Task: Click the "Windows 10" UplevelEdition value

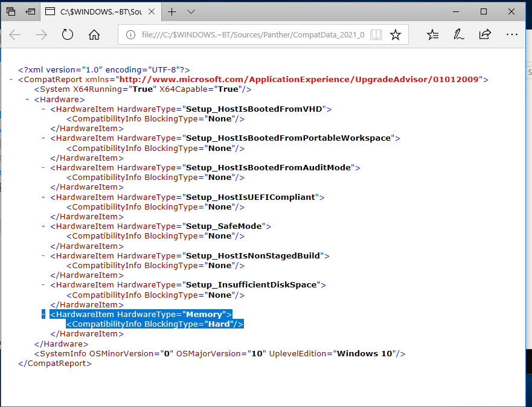Action: [364, 354]
